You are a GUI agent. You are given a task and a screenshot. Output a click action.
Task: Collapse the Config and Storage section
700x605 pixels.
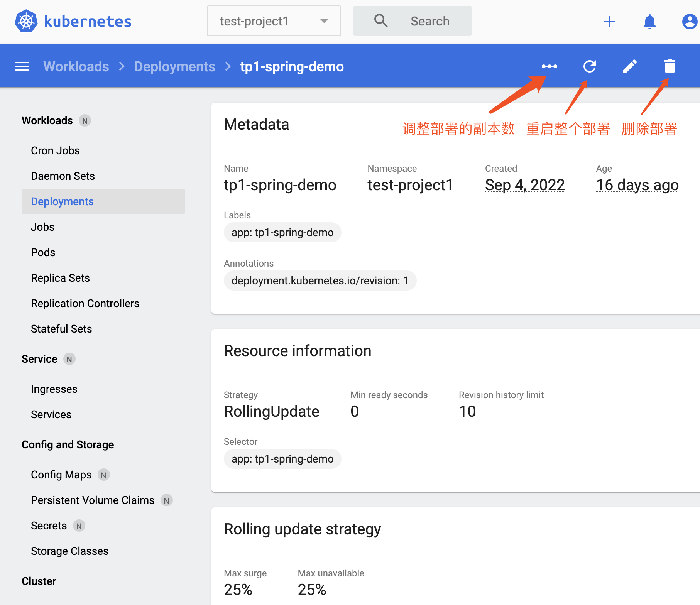[x=68, y=444]
